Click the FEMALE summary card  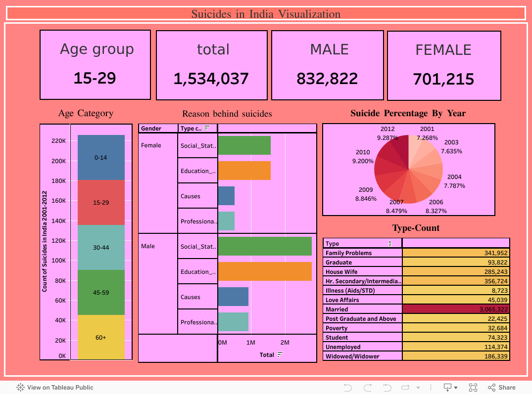[444, 65]
